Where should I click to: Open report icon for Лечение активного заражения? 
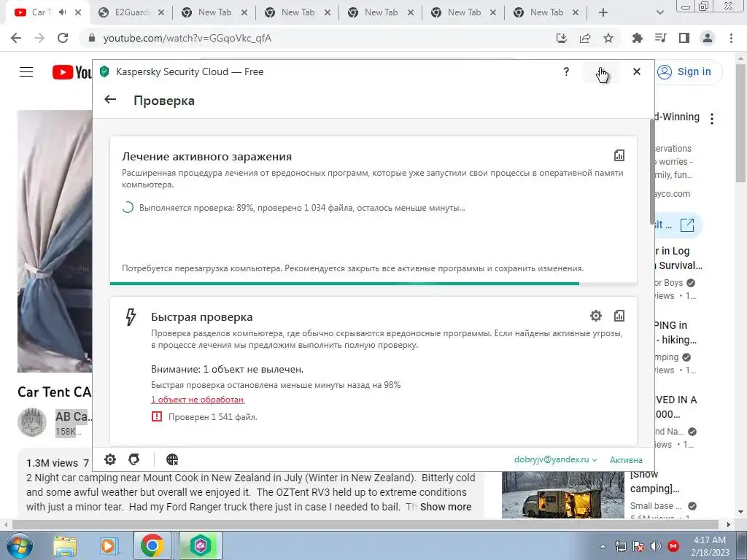tap(619, 155)
